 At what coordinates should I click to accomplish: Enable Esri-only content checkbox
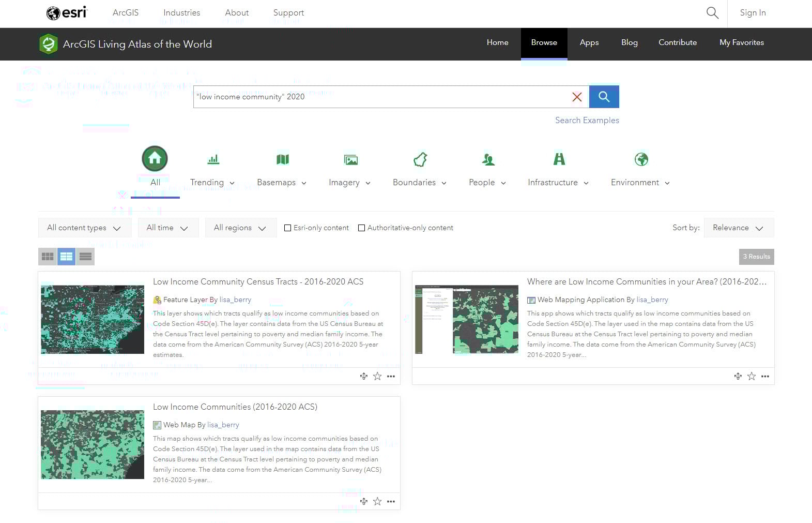(288, 228)
